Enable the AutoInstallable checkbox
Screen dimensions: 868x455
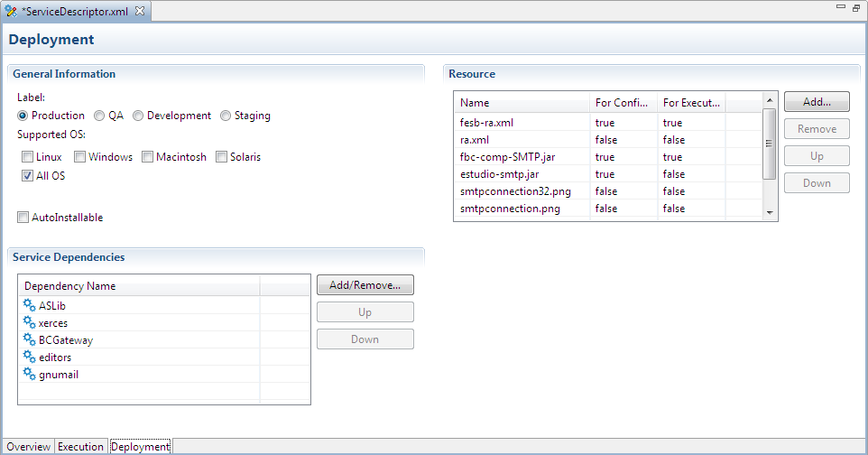(23, 218)
